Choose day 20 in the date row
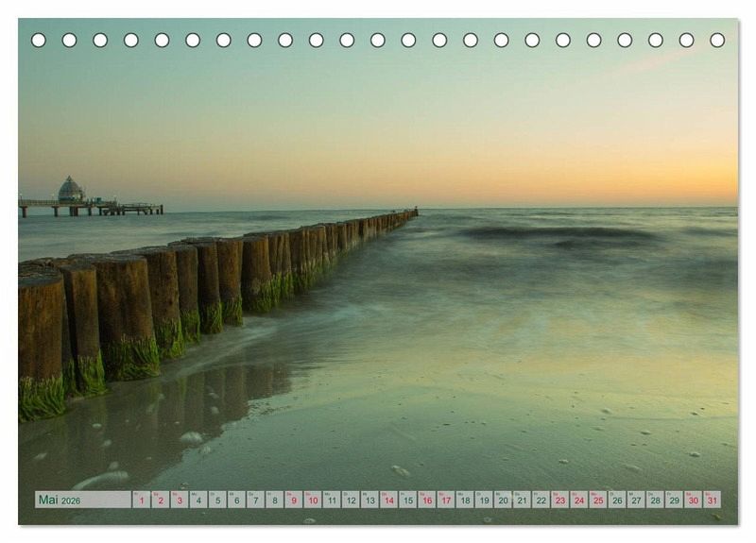The image size is (756, 543). click(504, 500)
